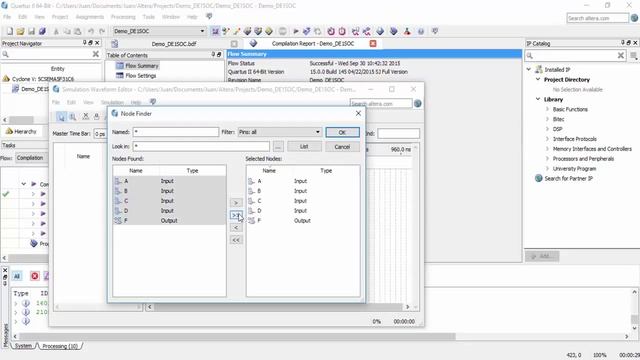Screen dimensions: 640x360
Task: Collapse the Library node in IP Catalog
Action: (x=538, y=99)
